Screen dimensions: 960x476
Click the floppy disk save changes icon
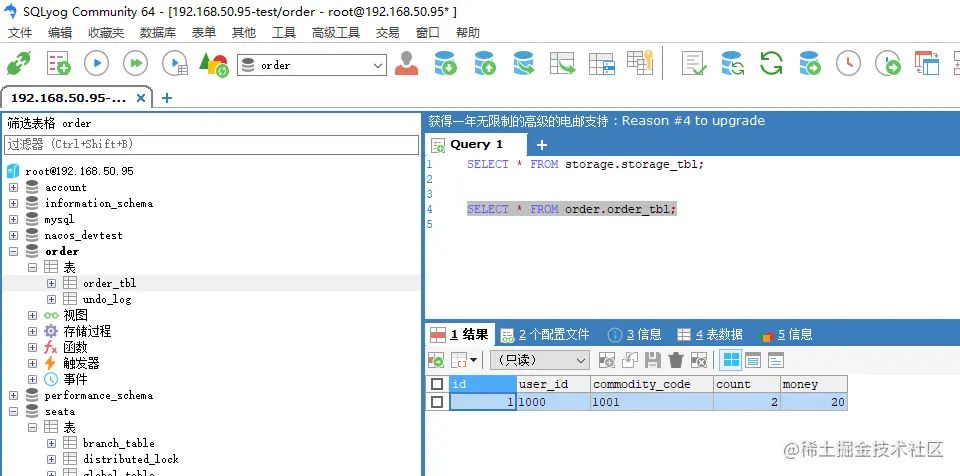653,360
